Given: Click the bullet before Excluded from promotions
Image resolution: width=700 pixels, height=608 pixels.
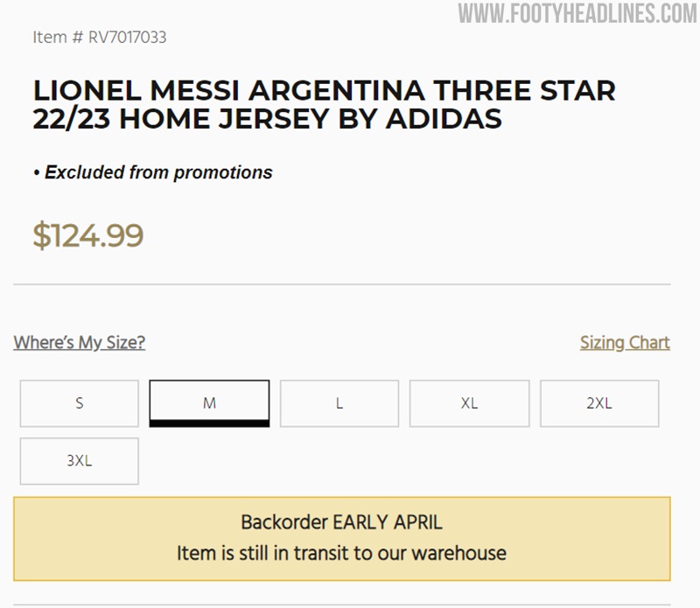Looking at the screenshot, I should (37, 173).
